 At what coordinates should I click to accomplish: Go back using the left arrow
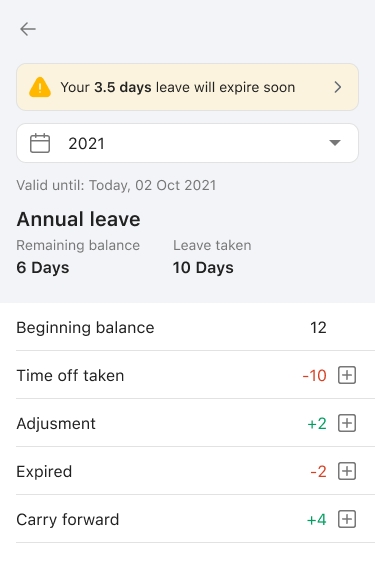coord(28,29)
